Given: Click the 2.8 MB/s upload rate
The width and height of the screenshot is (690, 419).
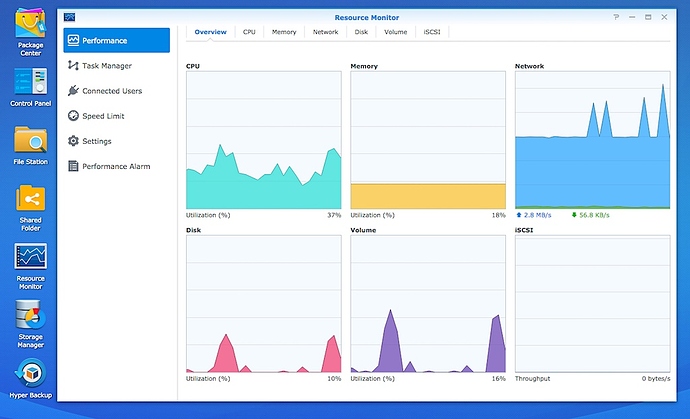Looking at the screenshot, I should tap(538, 215).
